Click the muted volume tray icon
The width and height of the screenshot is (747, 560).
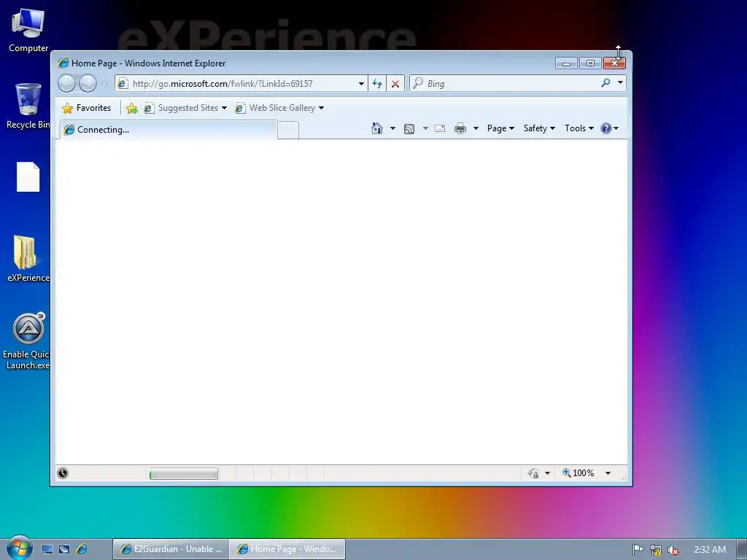click(673, 550)
